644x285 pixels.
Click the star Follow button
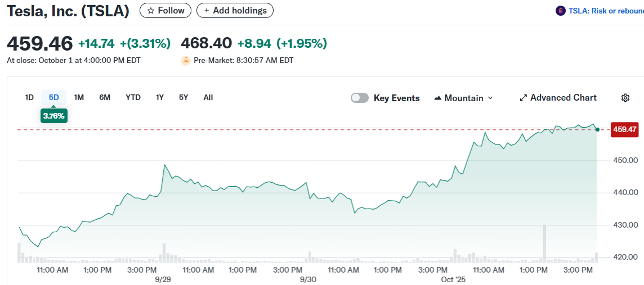(166, 10)
